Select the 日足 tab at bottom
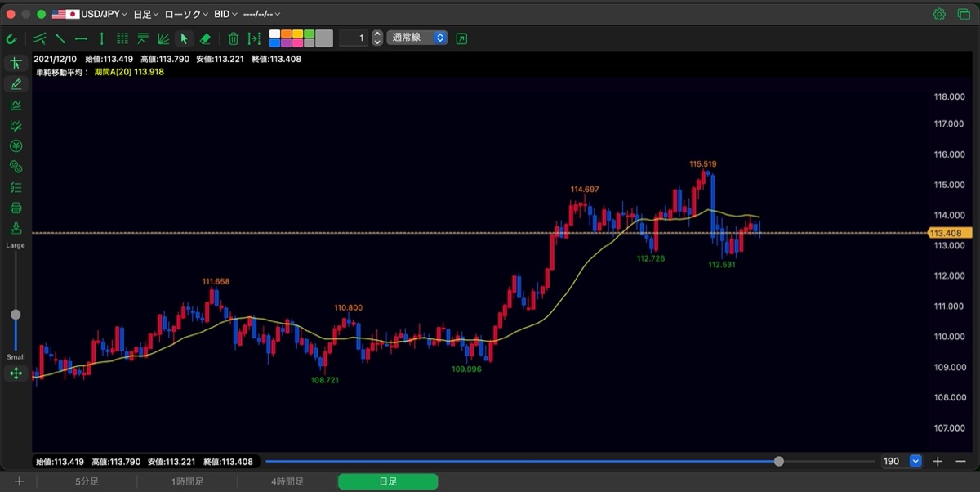Image resolution: width=980 pixels, height=492 pixels. click(388, 482)
